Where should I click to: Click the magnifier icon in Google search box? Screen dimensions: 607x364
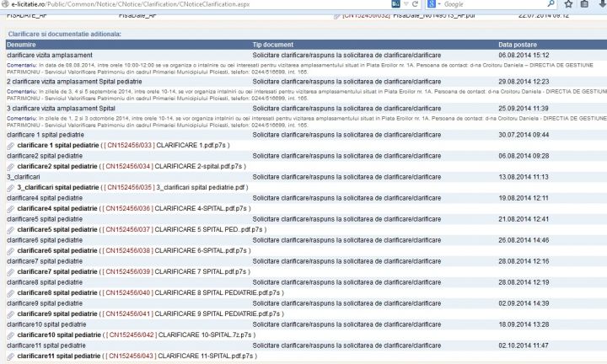[552, 4]
